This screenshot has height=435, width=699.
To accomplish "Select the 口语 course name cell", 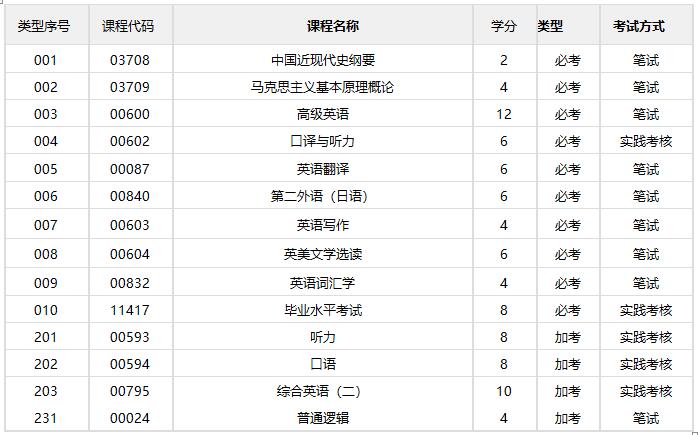I will 323,364.
